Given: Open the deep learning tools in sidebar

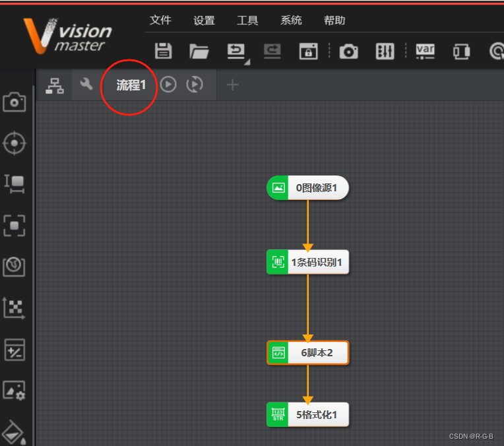Looking at the screenshot, I should pos(14,267).
